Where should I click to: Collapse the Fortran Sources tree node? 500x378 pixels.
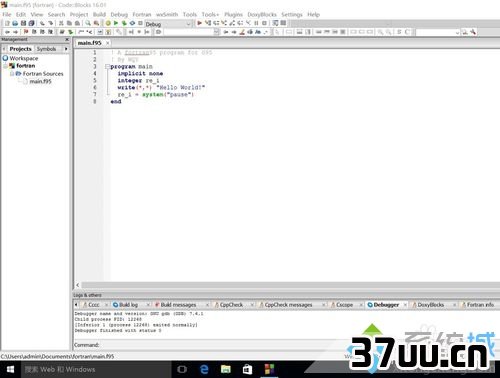12,74
